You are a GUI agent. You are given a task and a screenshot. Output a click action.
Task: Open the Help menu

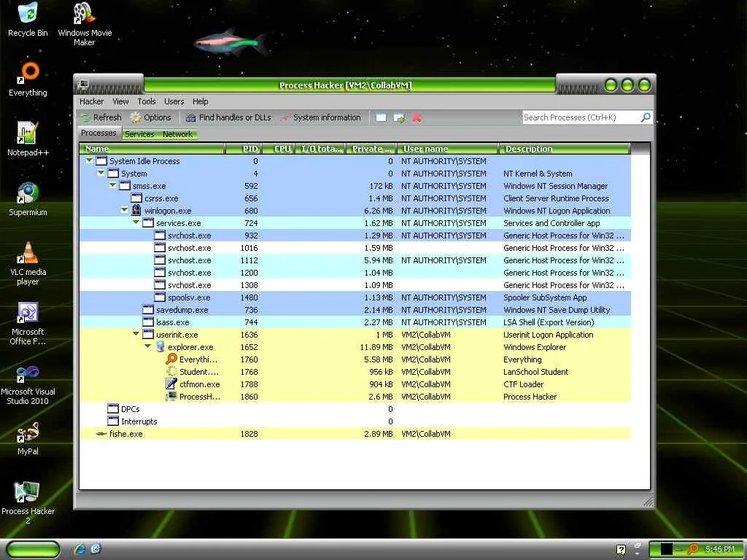[200, 101]
